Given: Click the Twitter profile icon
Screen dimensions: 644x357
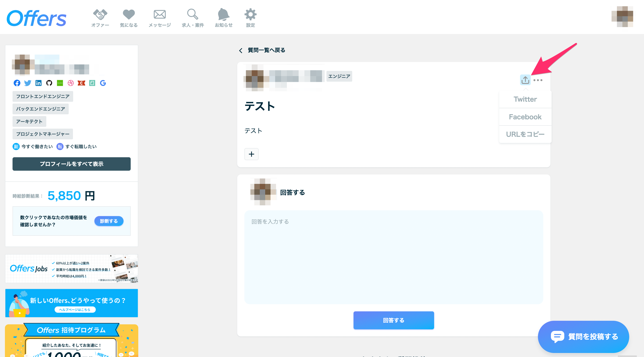Looking at the screenshot, I should click(28, 83).
